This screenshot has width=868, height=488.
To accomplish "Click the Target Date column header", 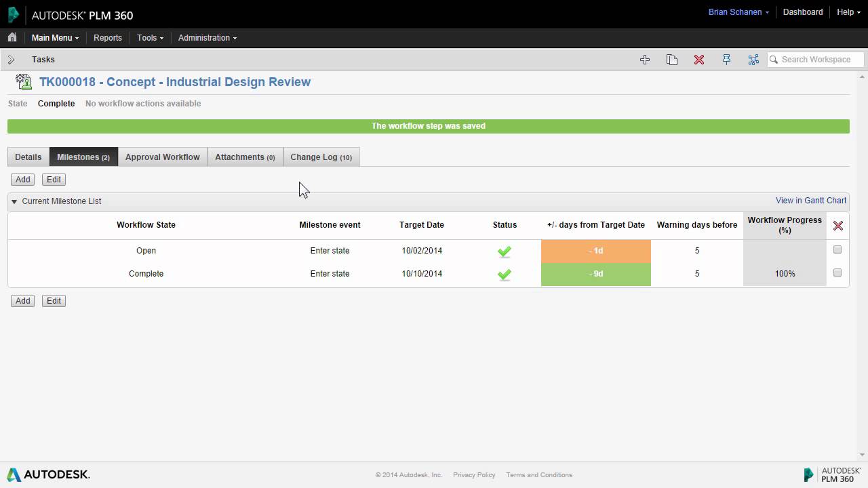I will point(422,225).
